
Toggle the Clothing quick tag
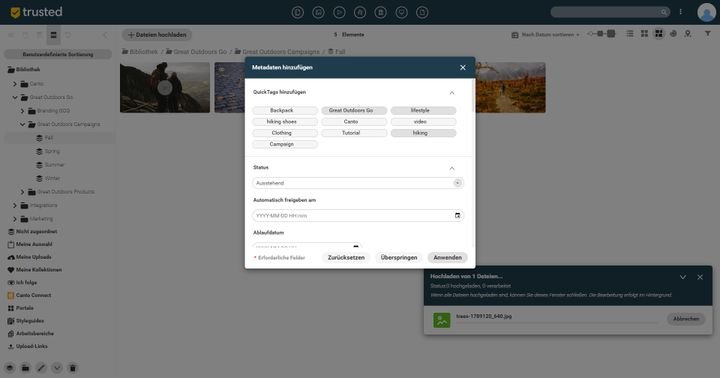tap(285, 133)
